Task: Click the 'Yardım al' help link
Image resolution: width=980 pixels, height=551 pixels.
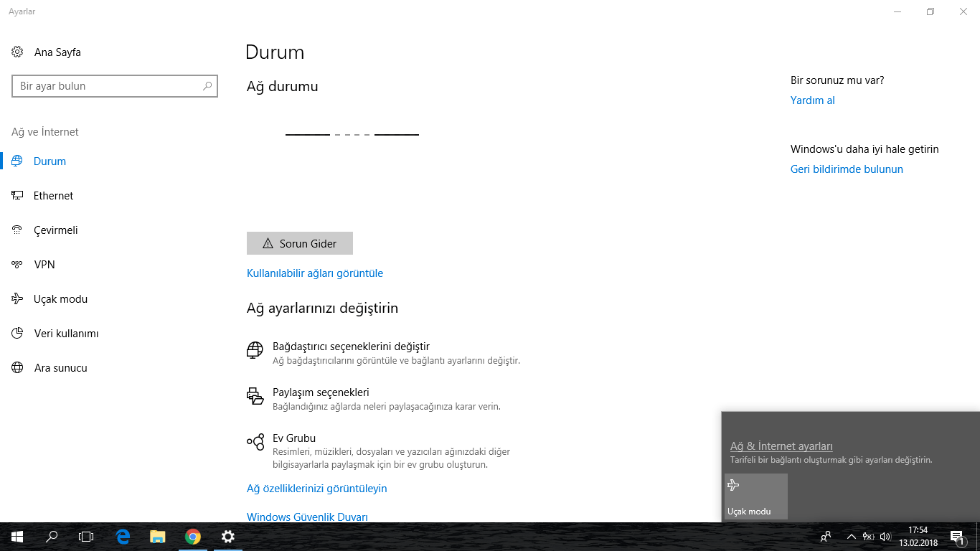Action: click(813, 100)
